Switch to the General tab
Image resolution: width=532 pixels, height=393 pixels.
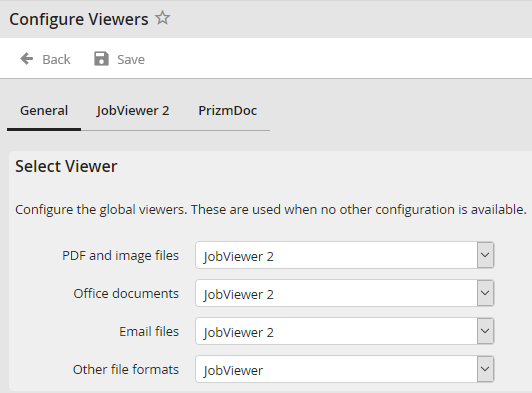[x=44, y=111]
